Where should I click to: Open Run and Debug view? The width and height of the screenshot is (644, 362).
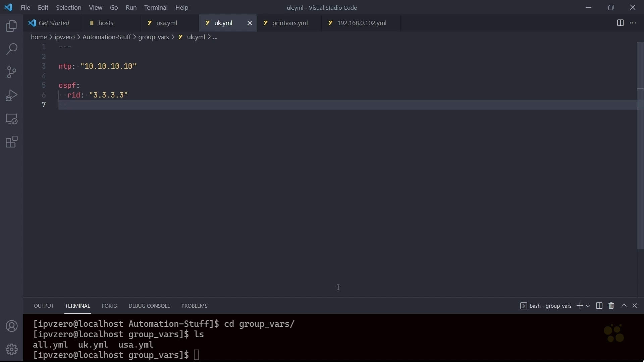click(12, 96)
